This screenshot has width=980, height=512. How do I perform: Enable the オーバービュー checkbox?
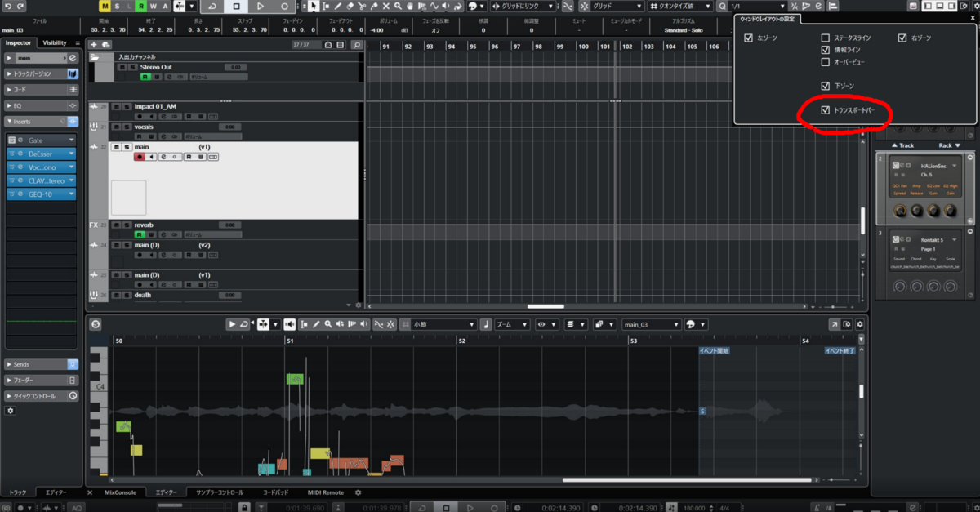pyautogui.click(x=826, y=60)
